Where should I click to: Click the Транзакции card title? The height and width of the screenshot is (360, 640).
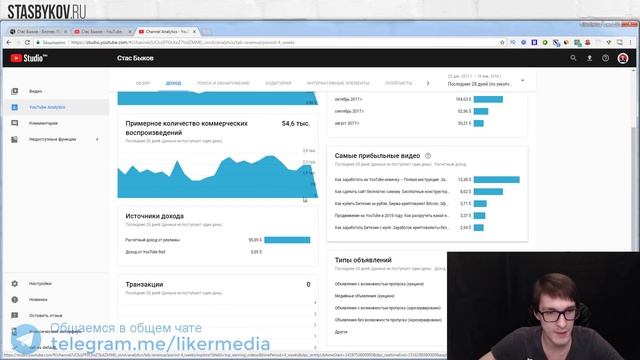point(144,284)
